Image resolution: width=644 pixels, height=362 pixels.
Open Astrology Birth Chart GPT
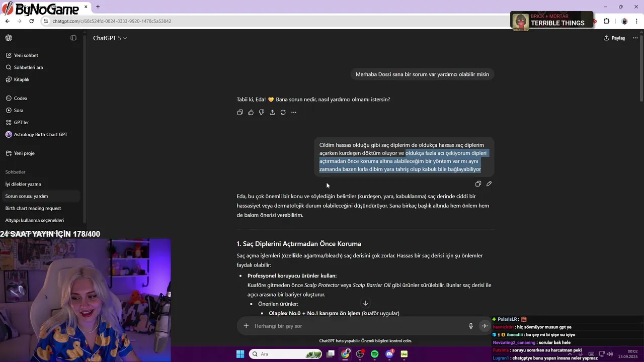click(x=40, y=134)
